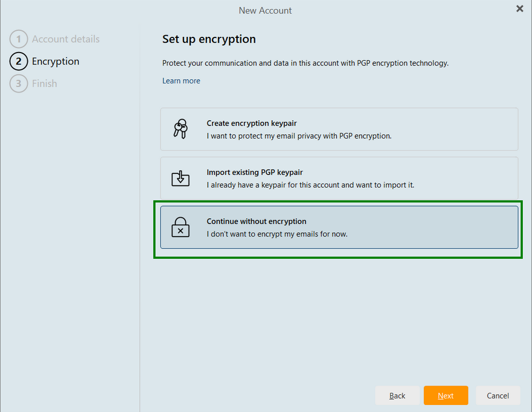The image size is (532, 412).
Task: Click the step 1 circle number
Action: coord(18,39)
